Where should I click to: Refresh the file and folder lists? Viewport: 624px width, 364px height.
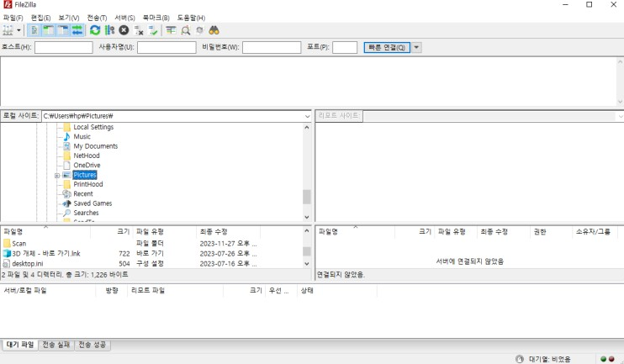[x=95, y=30]
